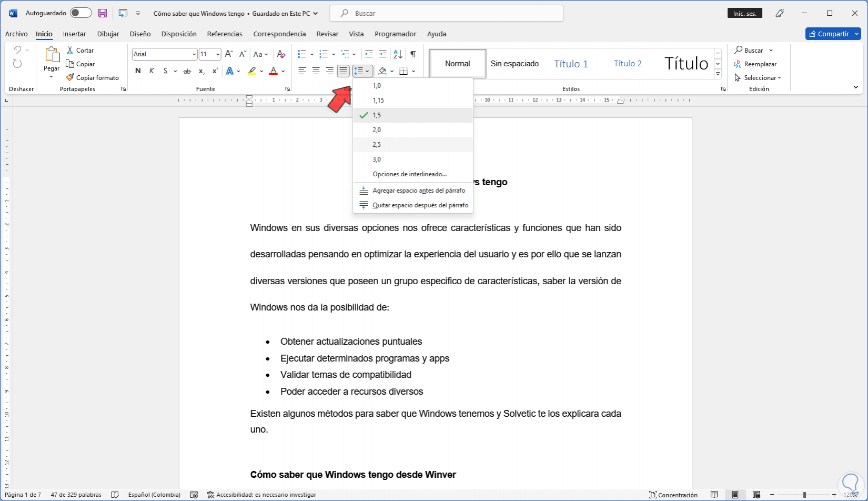Toggle strikethrough formatting
This screenshot has width=868, height=501.
click(187, 71)
